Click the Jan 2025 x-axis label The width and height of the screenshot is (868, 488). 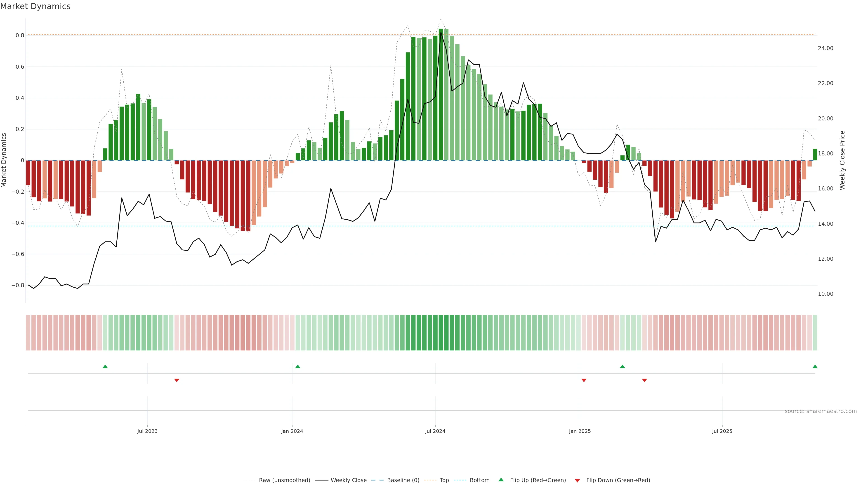pos(580,431)
